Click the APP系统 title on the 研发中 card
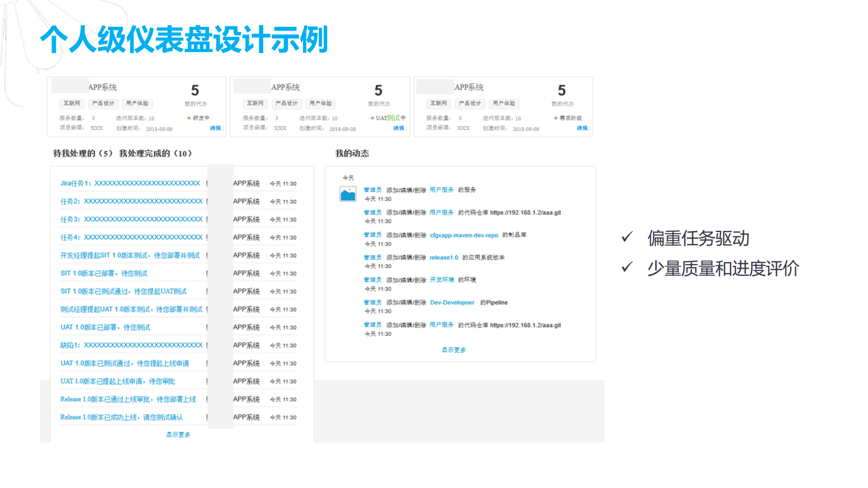 [x=102, y=88]
